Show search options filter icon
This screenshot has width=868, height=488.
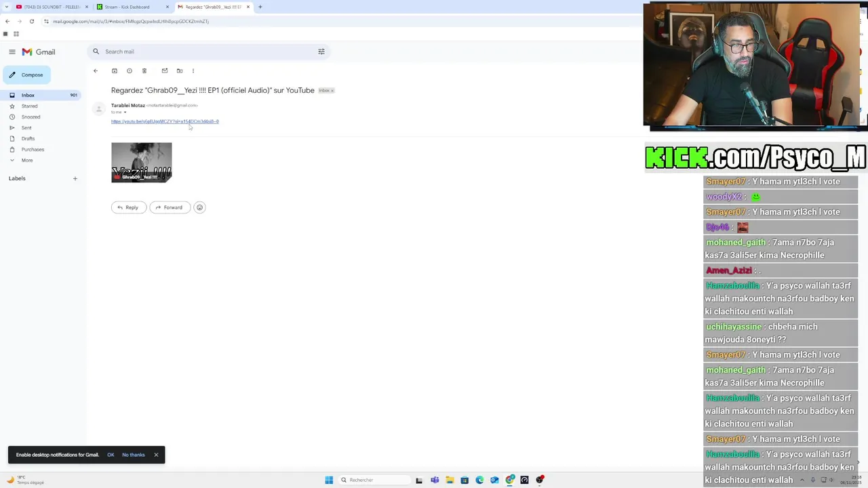click(321, 52)
